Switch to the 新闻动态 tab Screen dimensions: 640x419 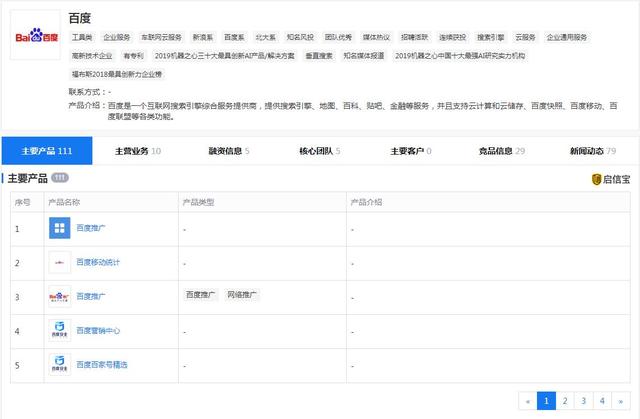click(x=593, y=151)
